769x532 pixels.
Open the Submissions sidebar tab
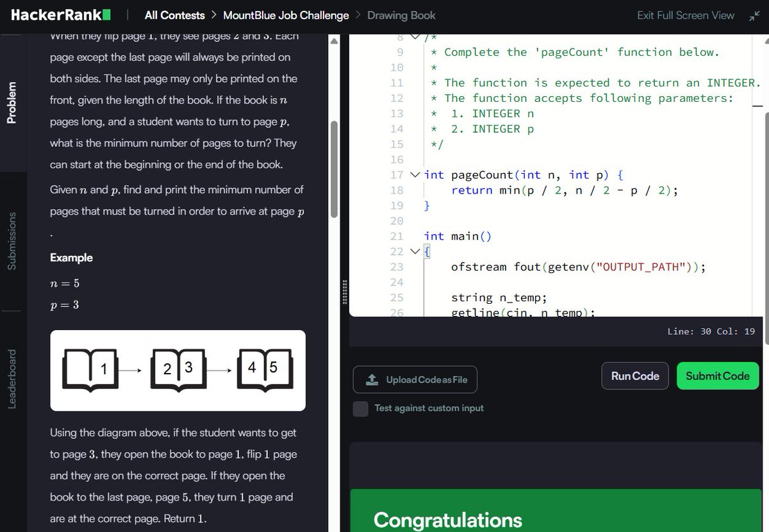[12, 240]
